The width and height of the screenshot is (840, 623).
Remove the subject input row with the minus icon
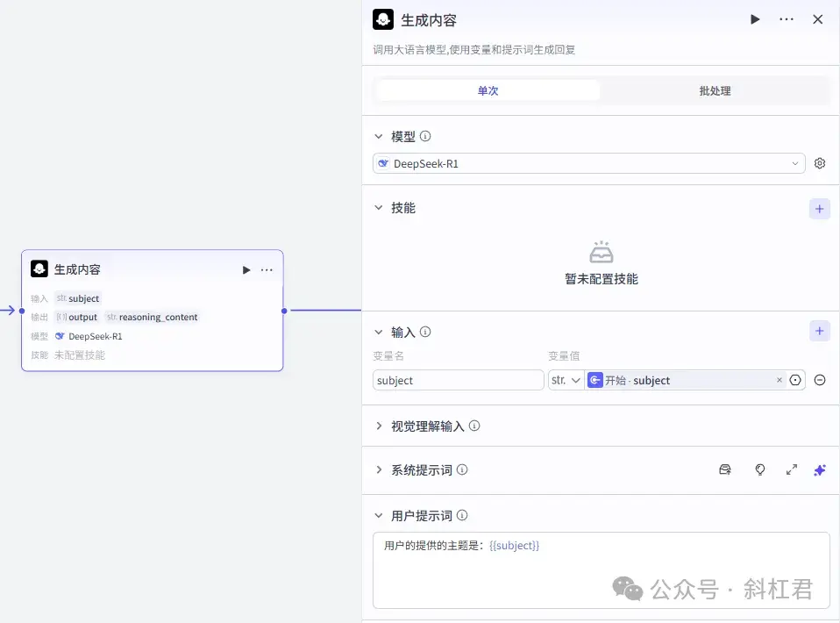pos(820,380)
